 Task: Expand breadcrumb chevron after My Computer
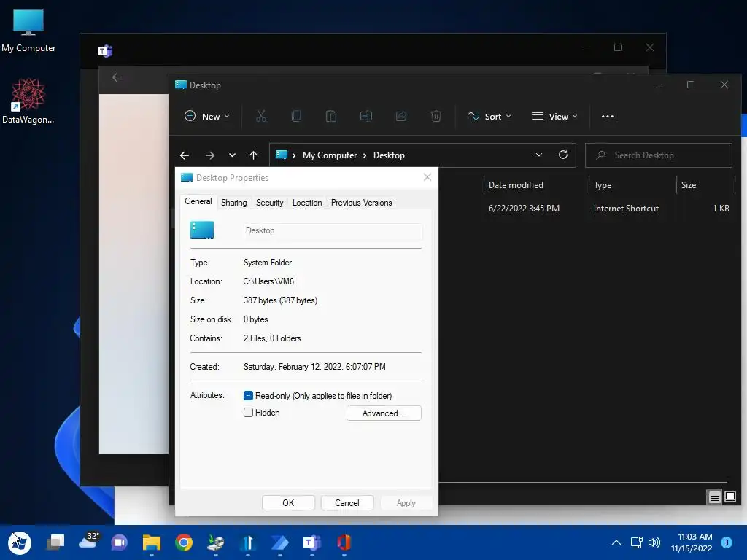click(x=365, y=156)
